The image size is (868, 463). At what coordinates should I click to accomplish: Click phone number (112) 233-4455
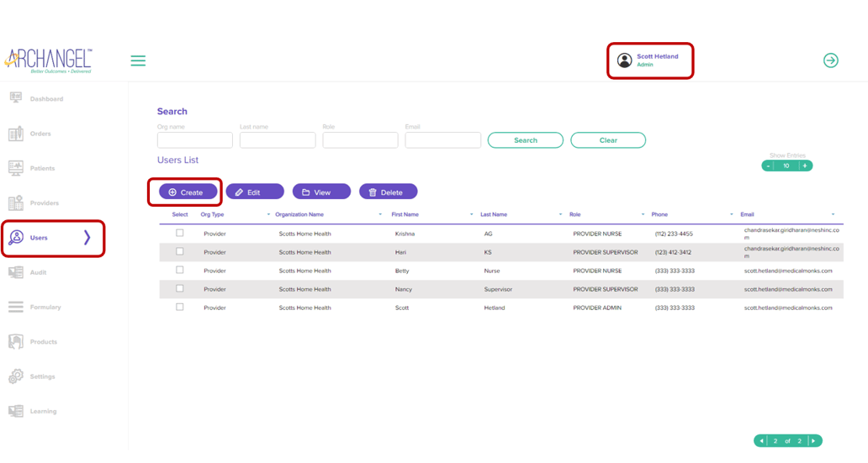coord(674,234)
